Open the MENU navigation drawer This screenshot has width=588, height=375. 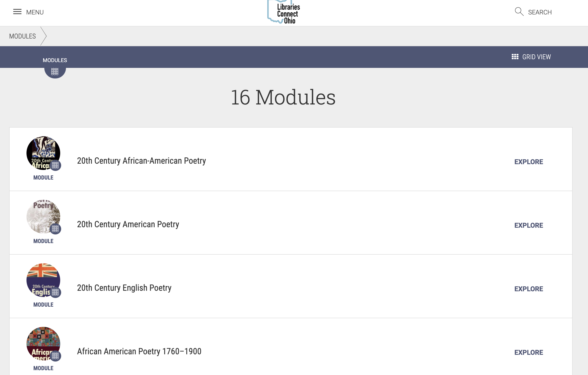click(27, 12)
